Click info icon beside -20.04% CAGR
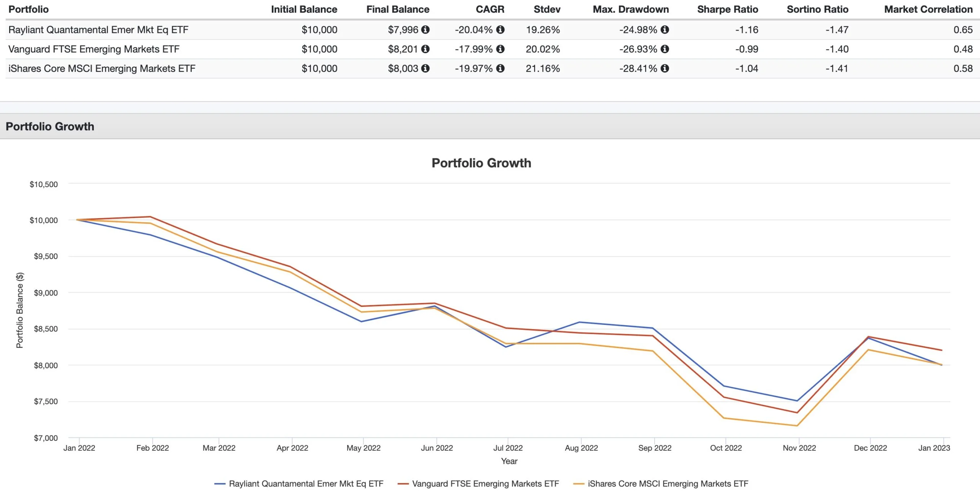Image resolution: width=980 pixels, height=494 pixels. tap(500, 29)
